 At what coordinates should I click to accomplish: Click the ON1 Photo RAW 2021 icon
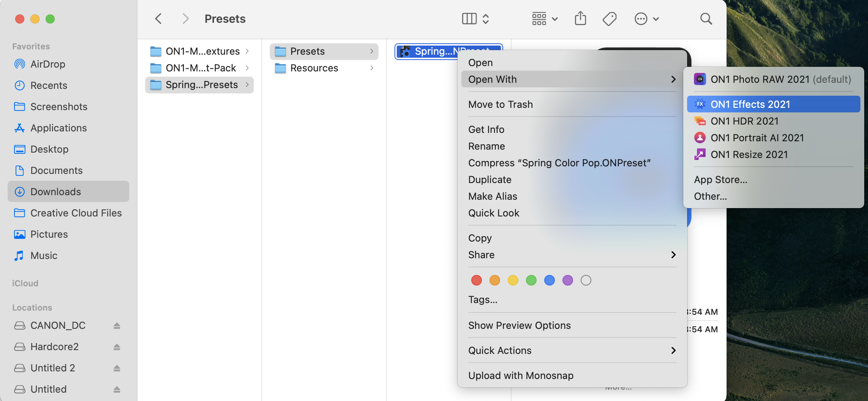(700, 79)
